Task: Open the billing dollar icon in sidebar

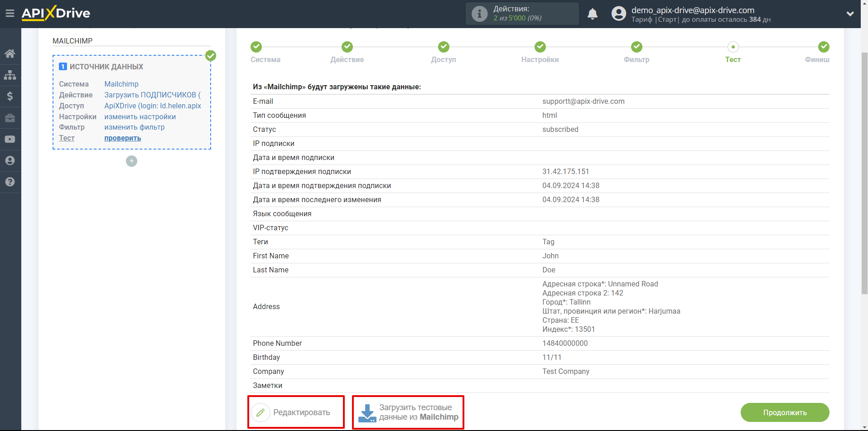Action: click(10, 96)
